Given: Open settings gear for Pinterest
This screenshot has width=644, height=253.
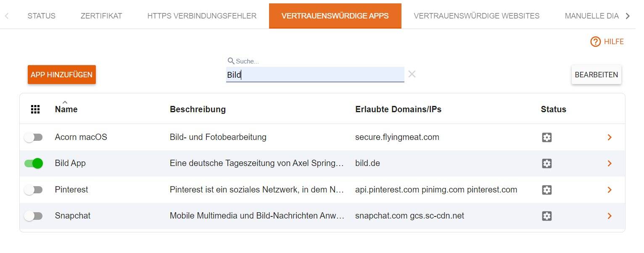Looking at the screenshot, I should [x=546, y=190].
